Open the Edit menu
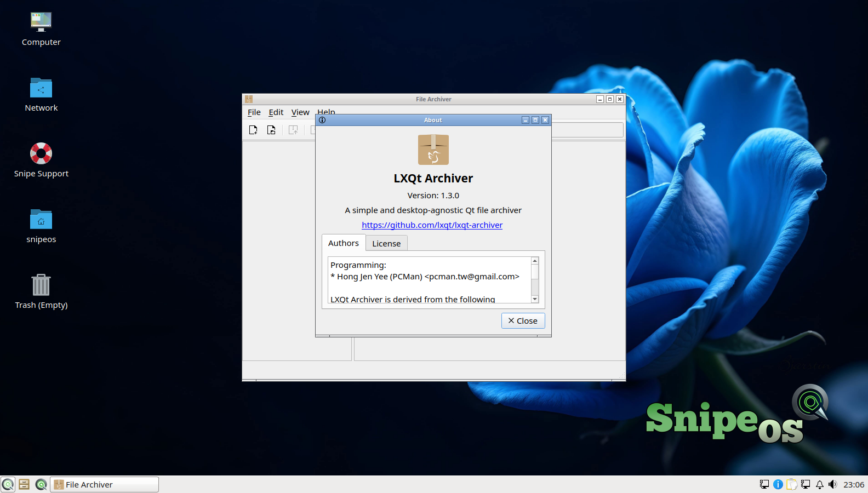Viewport: 868px width, 493px height. 276,112
